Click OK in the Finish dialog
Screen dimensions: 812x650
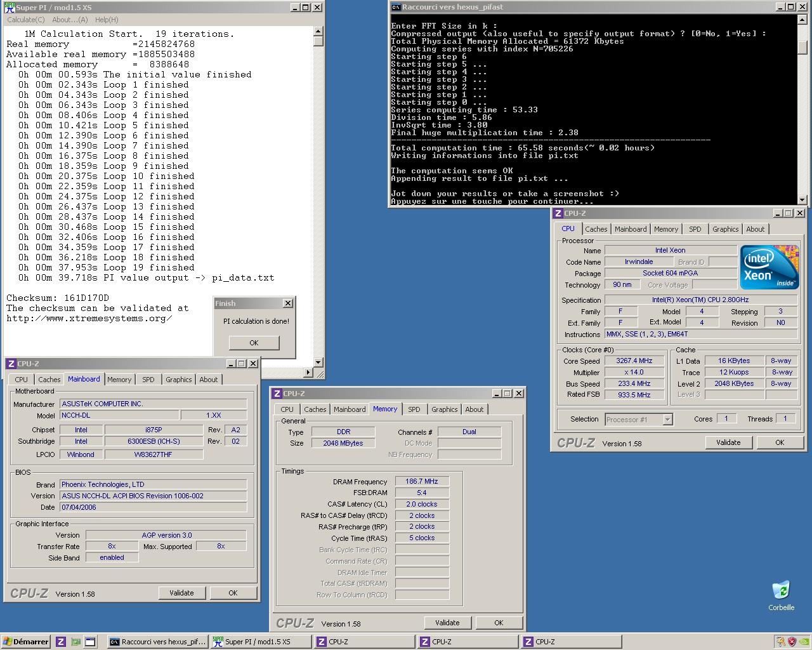[x=254, y=343]
